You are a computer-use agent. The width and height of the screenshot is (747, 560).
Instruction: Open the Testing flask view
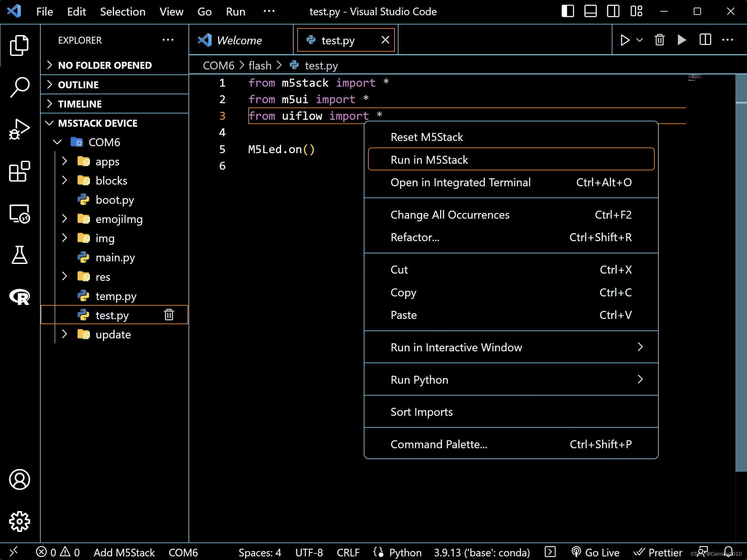click(x=19, y=255)
